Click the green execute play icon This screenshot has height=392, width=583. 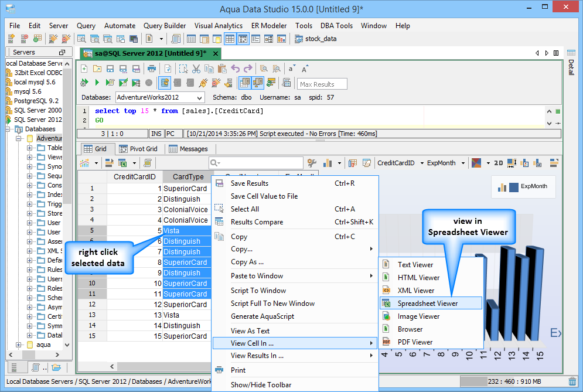tap(97, 83)
